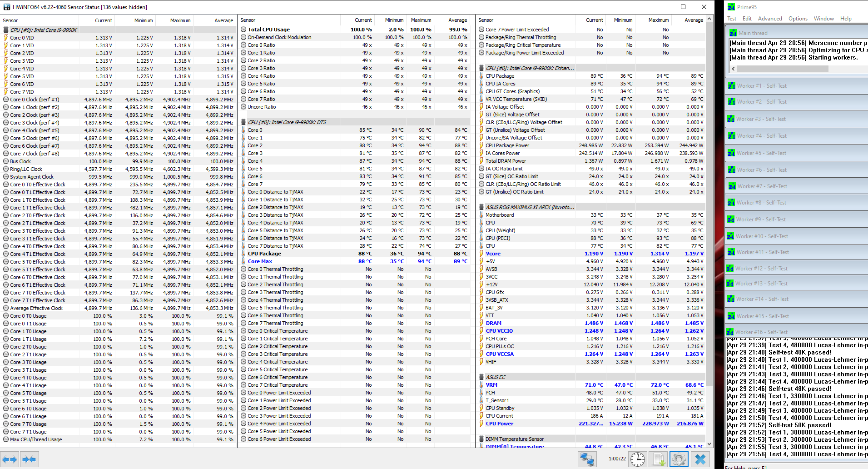Image resolution: width=868 pixels, height=469 pixels.
Task: Select the Average Effective Clock row
Action: [119, 308]
